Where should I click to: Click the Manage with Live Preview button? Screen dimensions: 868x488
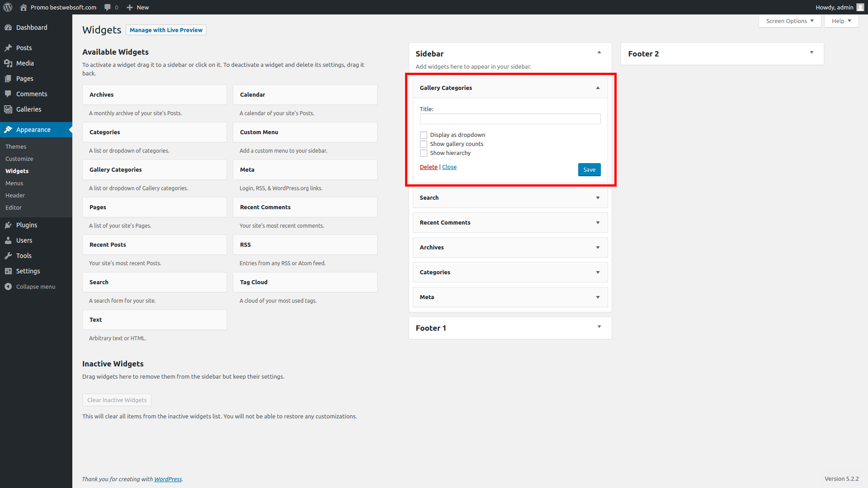point(166,30)
